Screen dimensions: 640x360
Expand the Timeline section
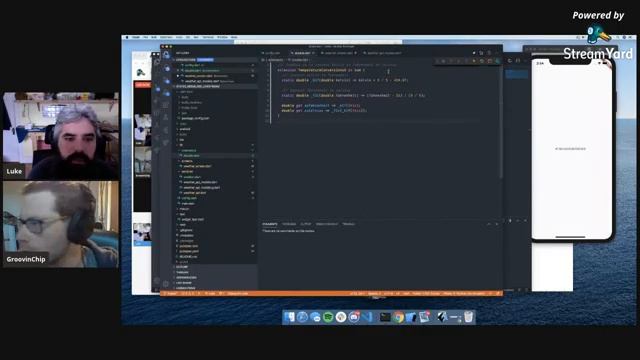182,272
